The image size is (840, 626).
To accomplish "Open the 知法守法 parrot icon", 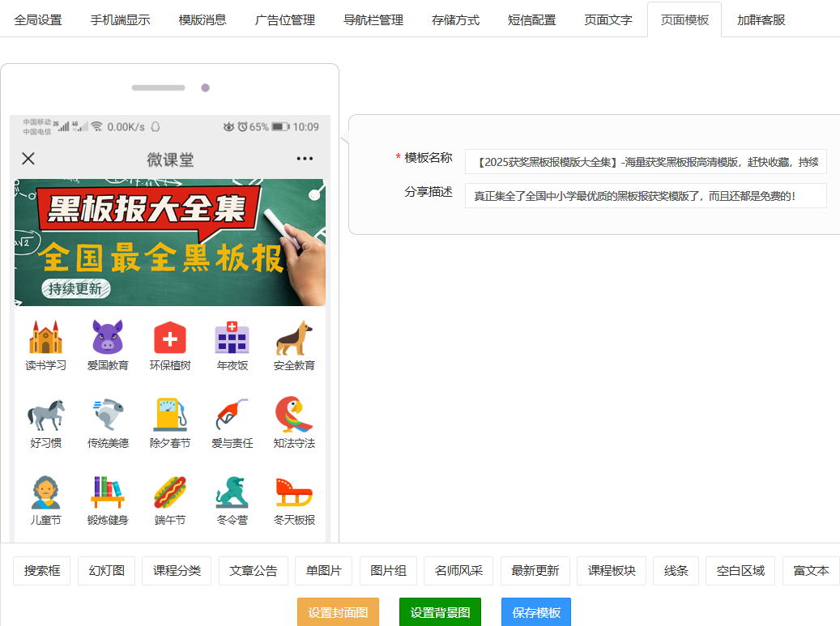I will pyautogui.click(x=294, y=414).
